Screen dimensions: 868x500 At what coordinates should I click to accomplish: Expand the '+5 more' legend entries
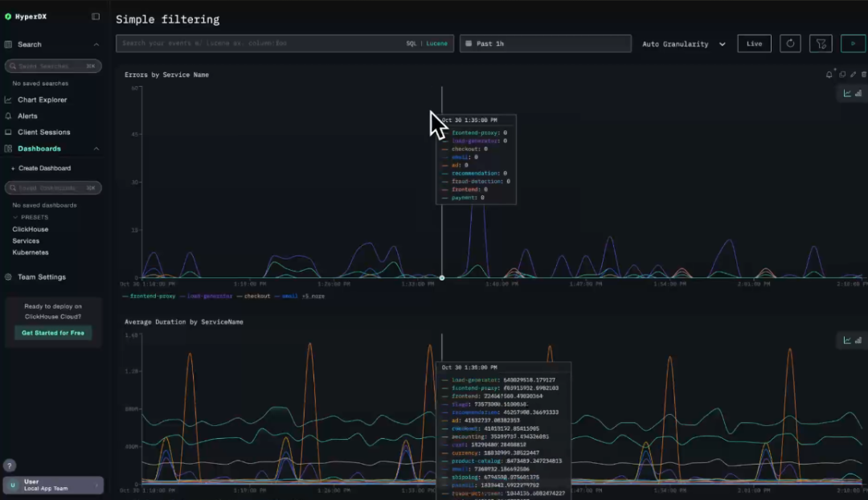click(313, 297)
